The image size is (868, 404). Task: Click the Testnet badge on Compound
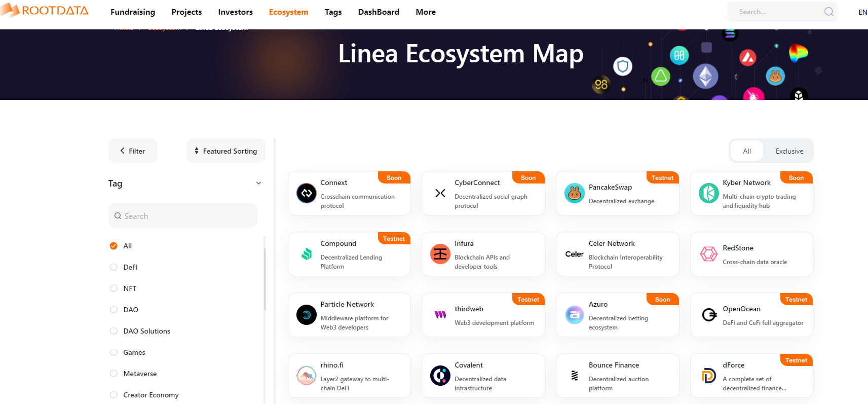tap(394, 239)
